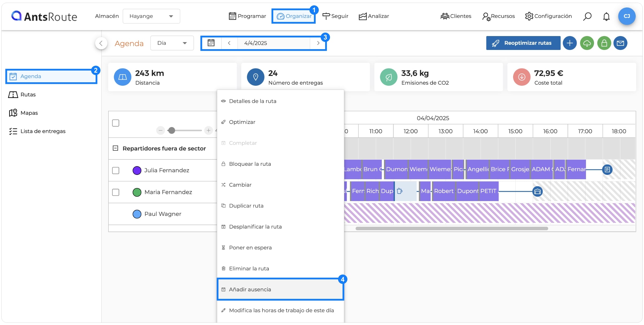Select Añadir ausencia
The width and height of the screenshot is (644, 325).
point(280,289)
